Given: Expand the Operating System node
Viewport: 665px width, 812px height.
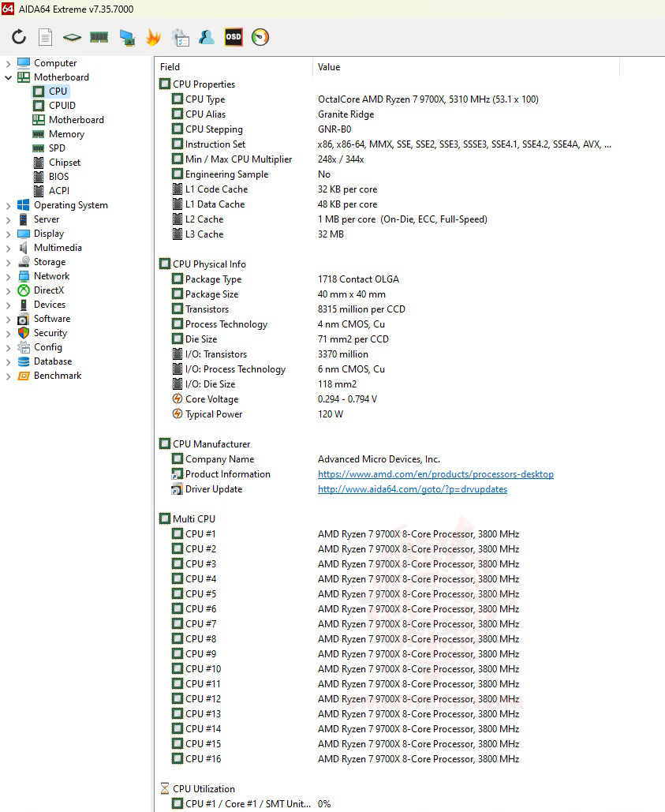Looking at the screenshot, I should [8, 206].
